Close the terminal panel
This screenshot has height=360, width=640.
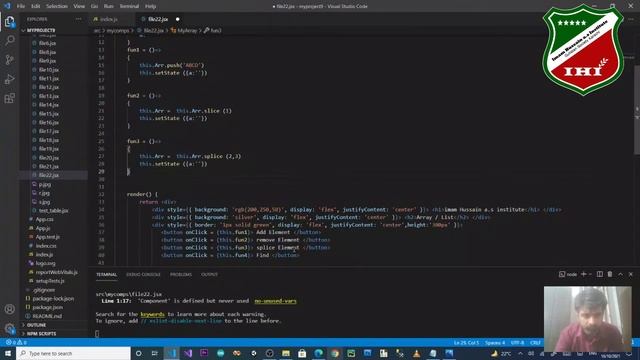(x=631, y=274)
